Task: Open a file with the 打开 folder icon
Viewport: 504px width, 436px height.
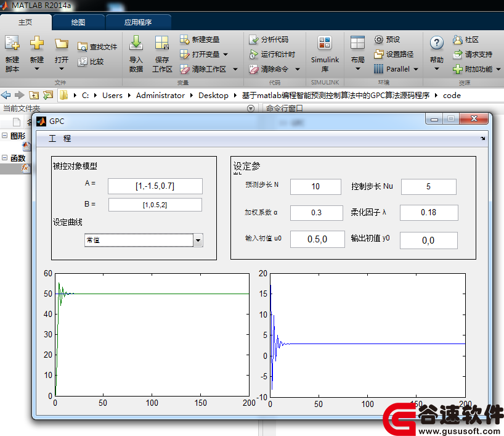Action: 62,43
